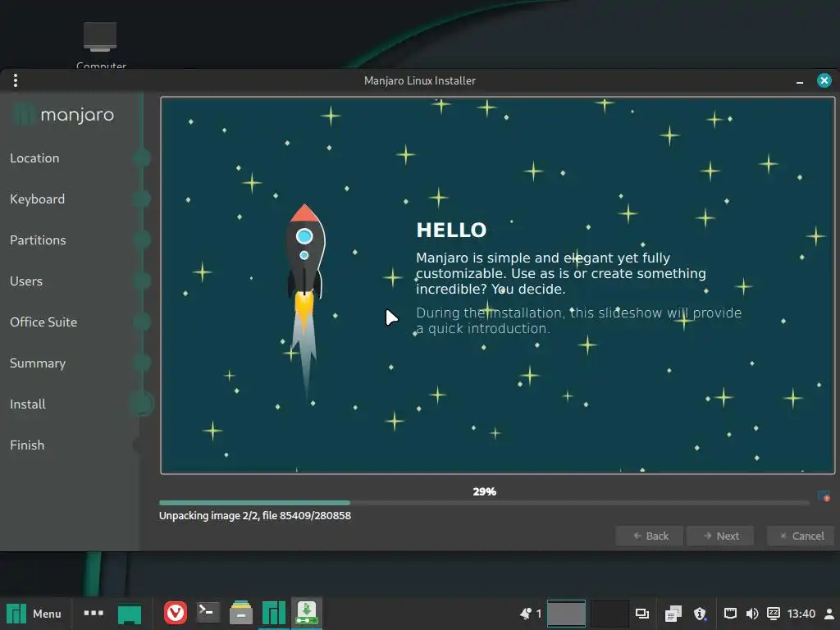Viewport: 840px width, 630px height.
Task: Click the installation progress bar
Action: click(484, 503)
